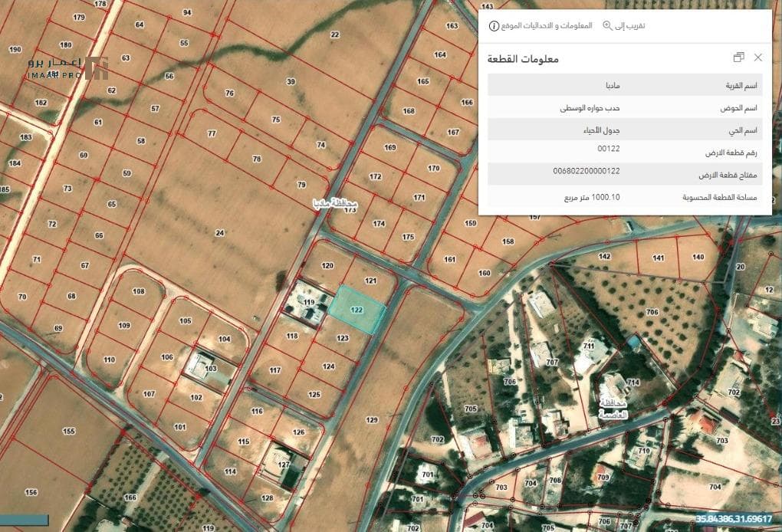
Task: Click parcel 94 at the top
Action: [x=187, y=12]
